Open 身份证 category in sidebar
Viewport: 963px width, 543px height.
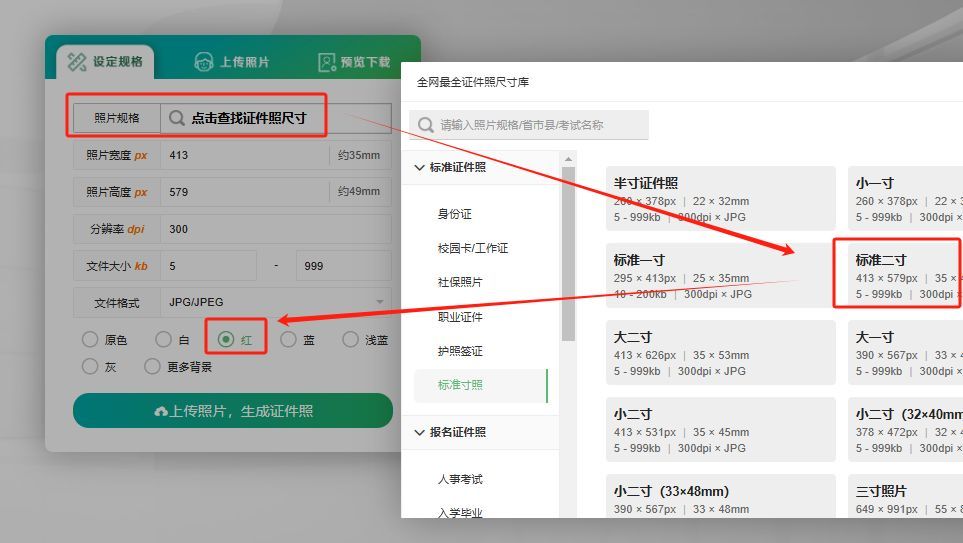(454, 214)
